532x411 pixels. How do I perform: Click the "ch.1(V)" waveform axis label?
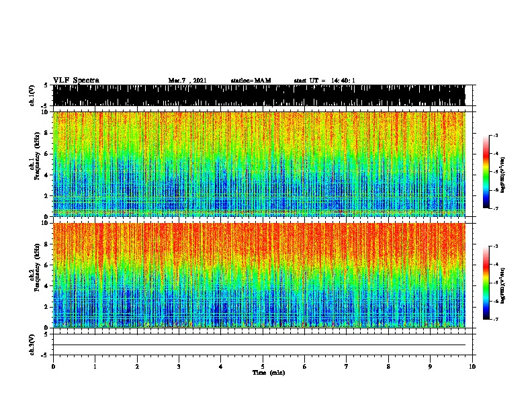click(32, 95)
